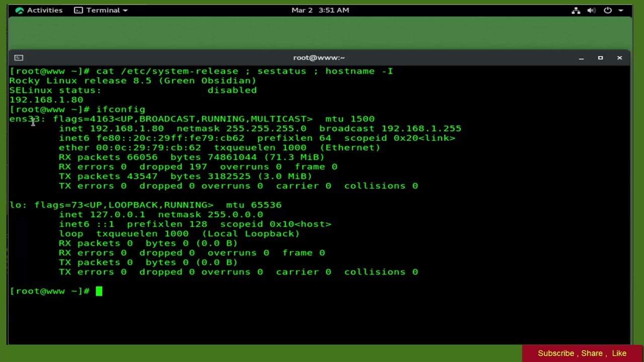Viewport: 644px width, 362px height.
Task: Click the Rocky Linux release 8.5 line
Action: (x=133, y=80)
